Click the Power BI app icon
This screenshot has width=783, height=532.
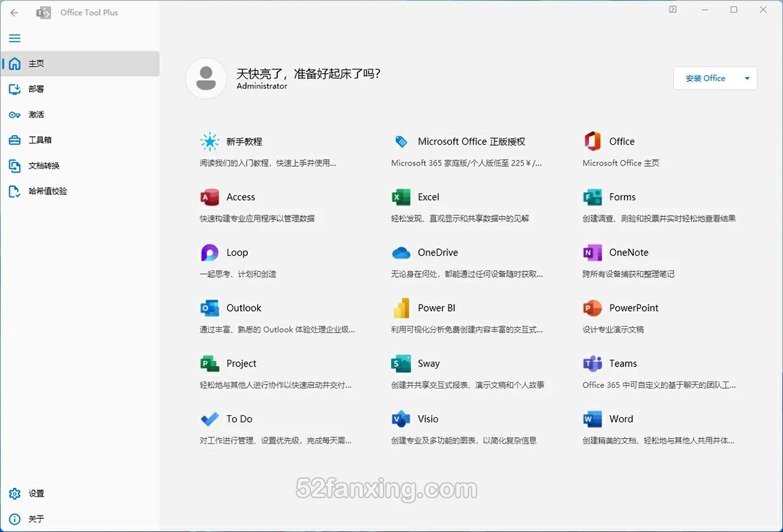pos(401,308)
